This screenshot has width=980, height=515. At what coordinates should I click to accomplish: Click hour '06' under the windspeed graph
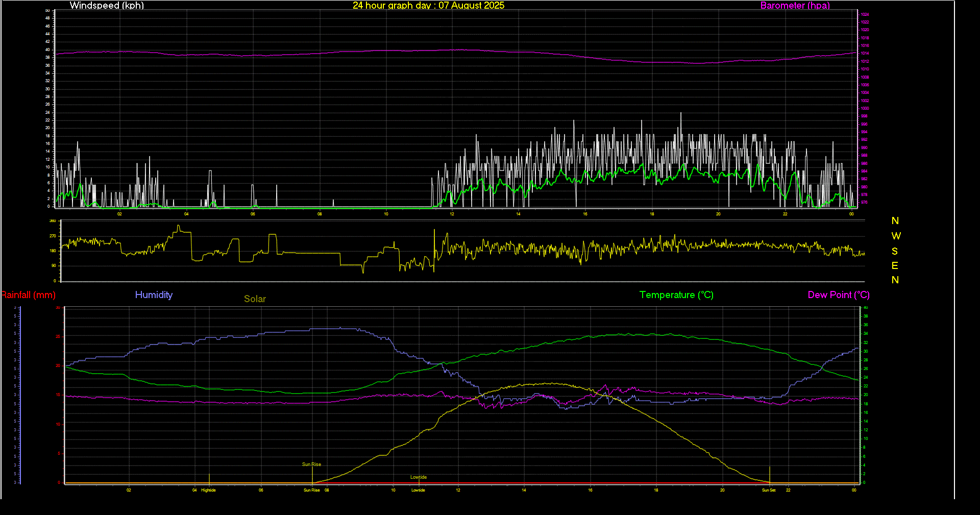point(253,214)
